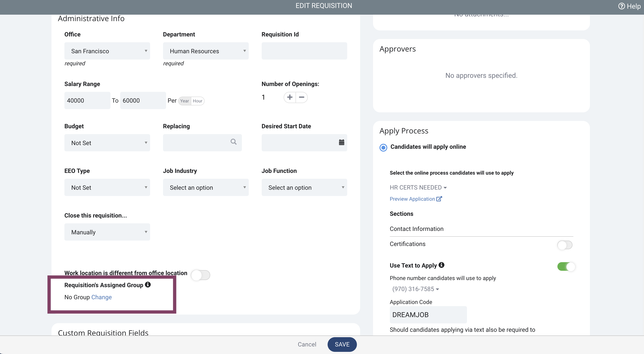Click the salary minimum field with 40000
644x354 pixels.
[x=87, y=100]
